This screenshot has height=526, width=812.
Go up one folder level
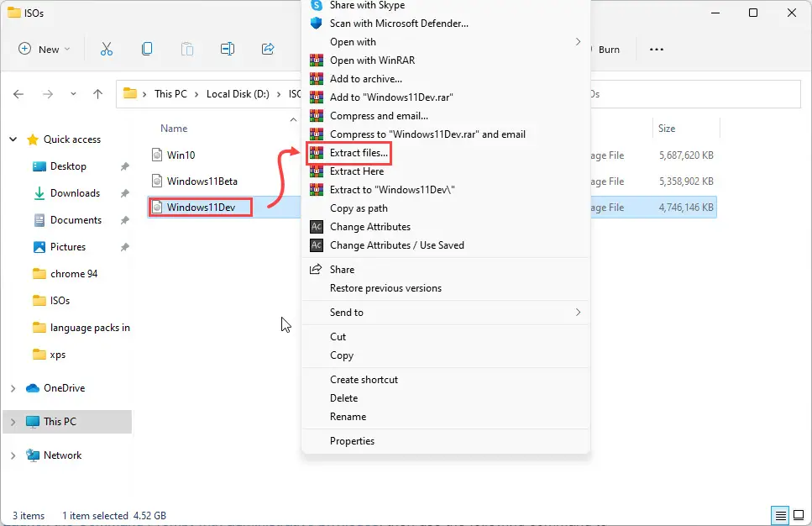click(97, 94)
